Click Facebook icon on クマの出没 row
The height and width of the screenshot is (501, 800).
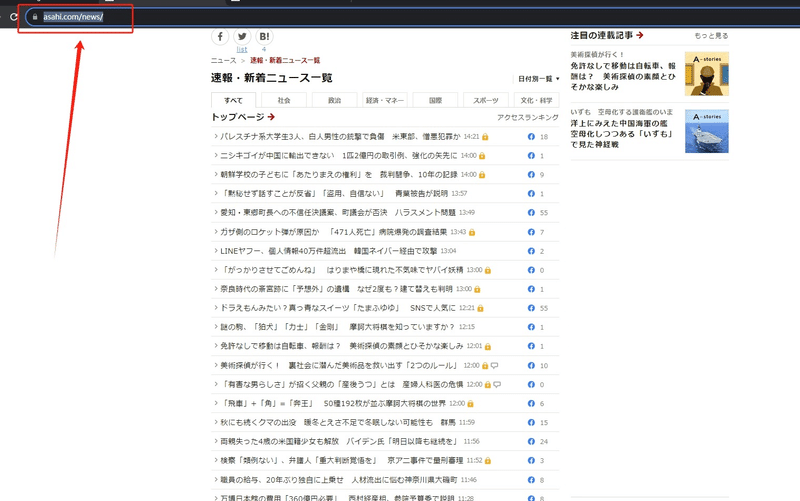click(531, 422)
